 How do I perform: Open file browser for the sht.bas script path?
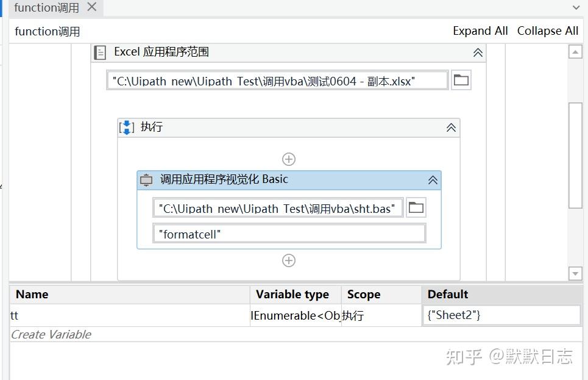point(416,207)
